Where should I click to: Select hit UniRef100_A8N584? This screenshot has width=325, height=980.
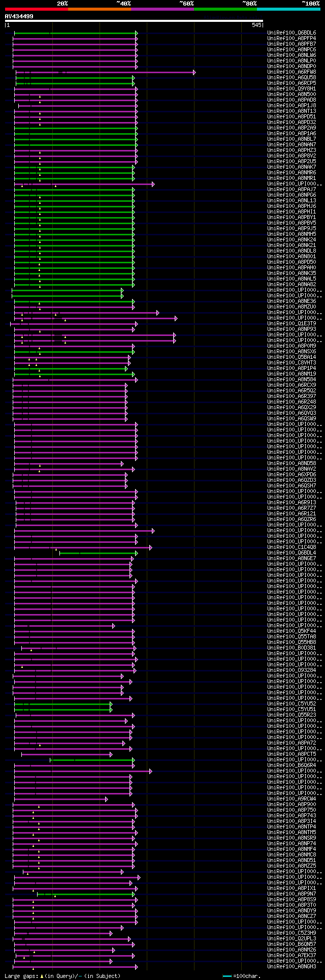(291, 379)
